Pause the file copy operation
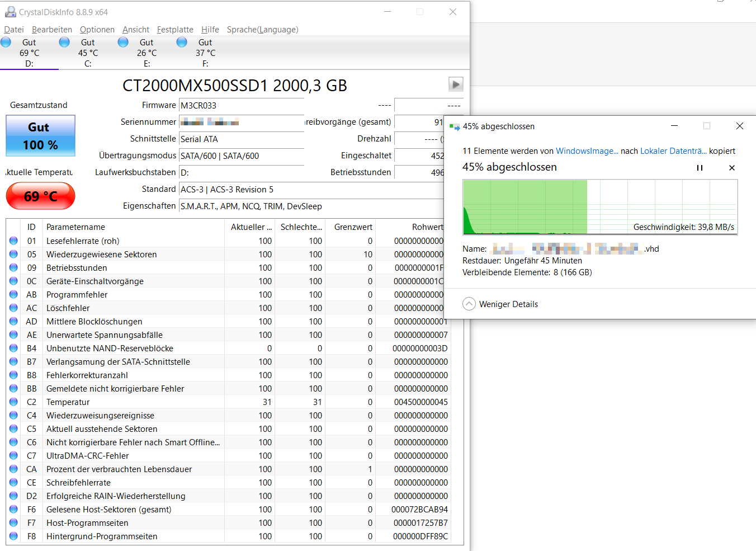 pyautogui.click(x=700, y=168)
